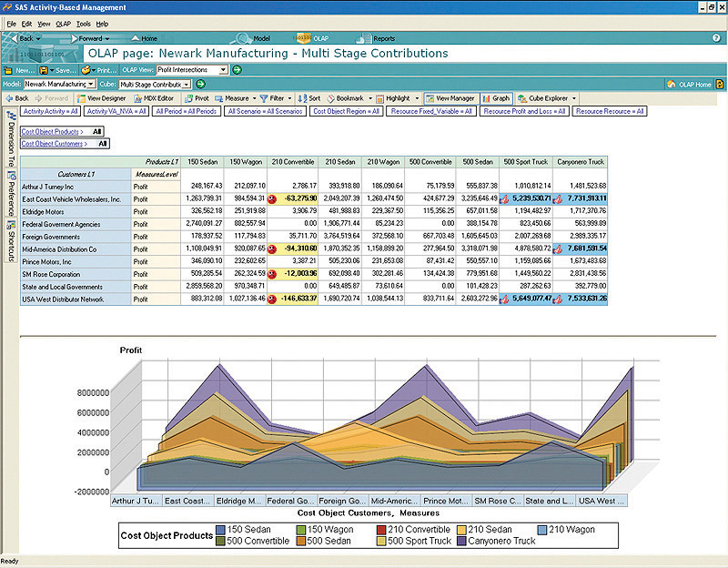Click the sad face icon in USA West row
Viewport: 728px width, 568px height.
272,299
